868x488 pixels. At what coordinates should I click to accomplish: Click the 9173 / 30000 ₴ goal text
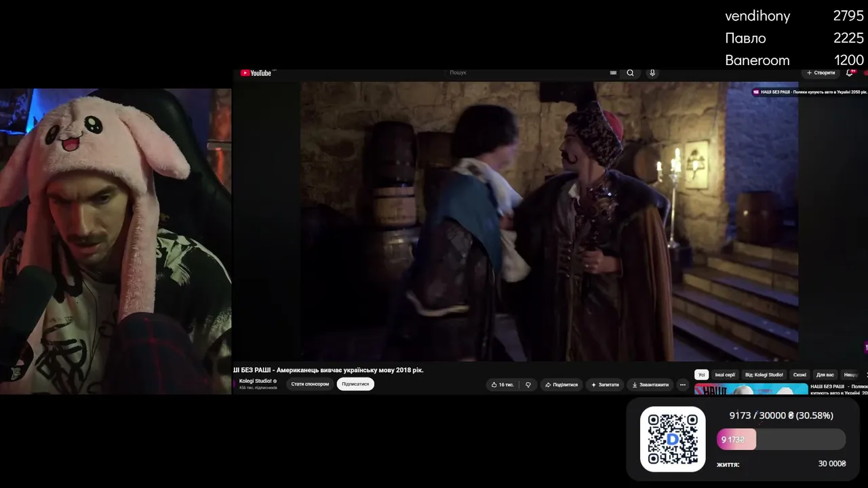tap(781, 415)
